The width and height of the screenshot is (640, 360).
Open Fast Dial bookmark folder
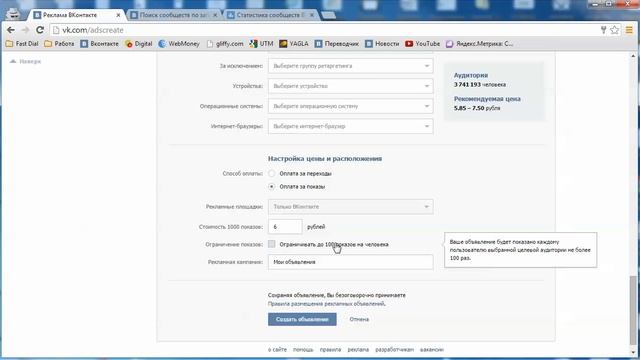point(22,44)
